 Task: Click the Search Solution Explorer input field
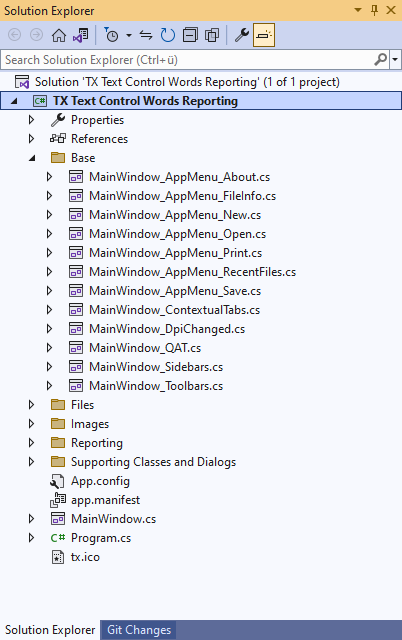click(187, 60)
